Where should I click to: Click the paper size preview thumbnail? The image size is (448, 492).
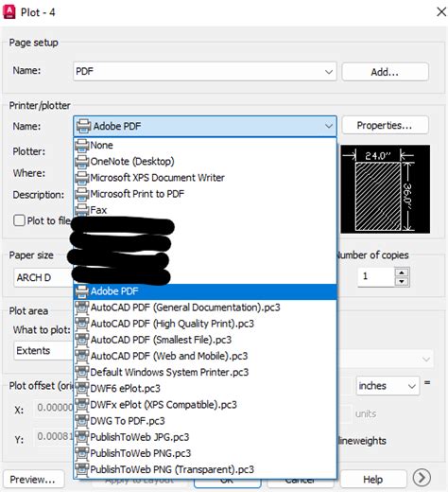[385, 189]
